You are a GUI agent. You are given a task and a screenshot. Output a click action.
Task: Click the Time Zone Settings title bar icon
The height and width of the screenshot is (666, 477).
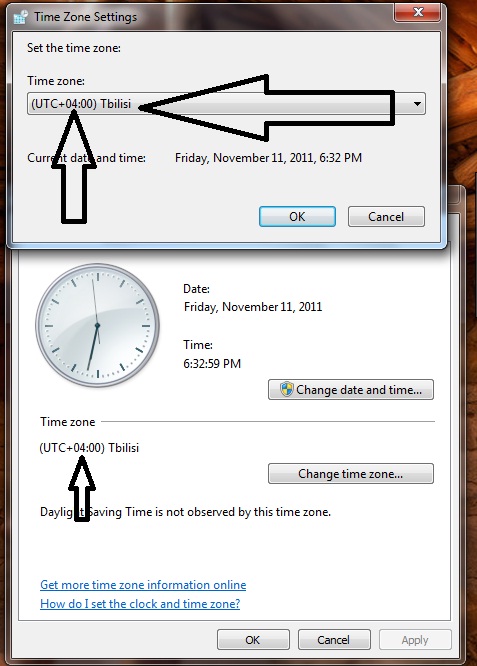(20, 17)
